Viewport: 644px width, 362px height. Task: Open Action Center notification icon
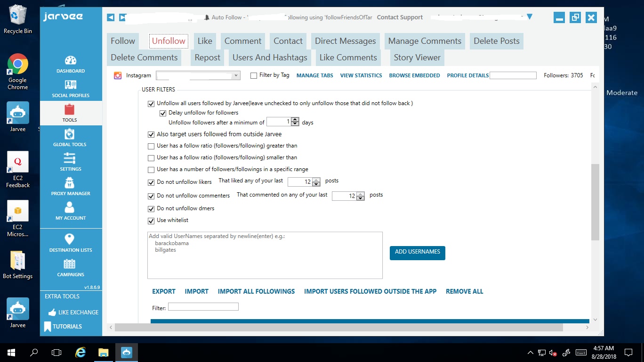(x=628, y=352)
